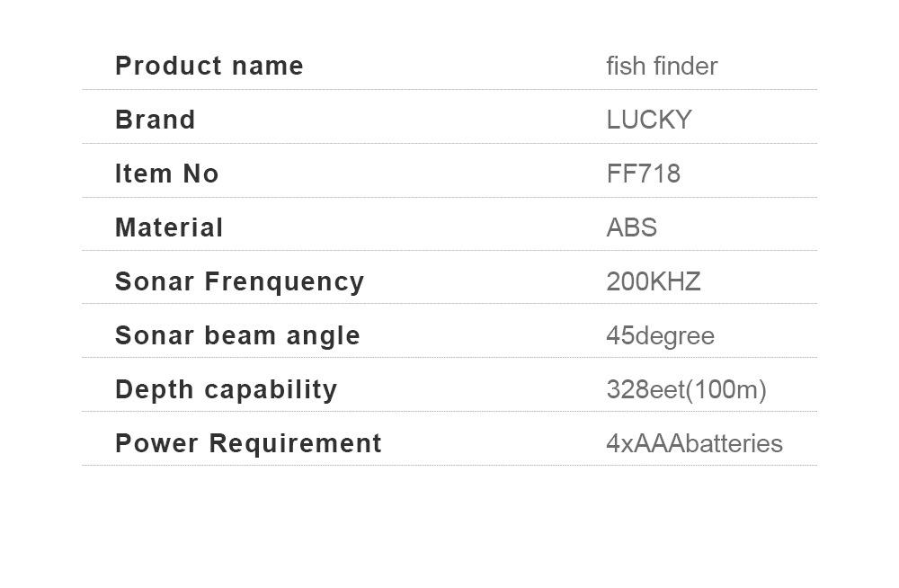This screenshot has height=588, width=899.
Task: Click the word 'Requirement' in last row
Action: click(x=295, y=443)
